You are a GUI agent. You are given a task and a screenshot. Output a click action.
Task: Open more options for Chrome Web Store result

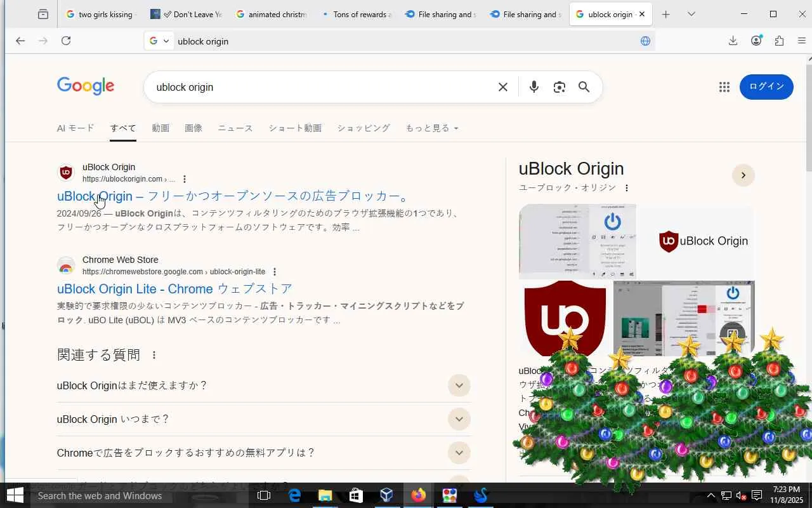pos(274,272)
